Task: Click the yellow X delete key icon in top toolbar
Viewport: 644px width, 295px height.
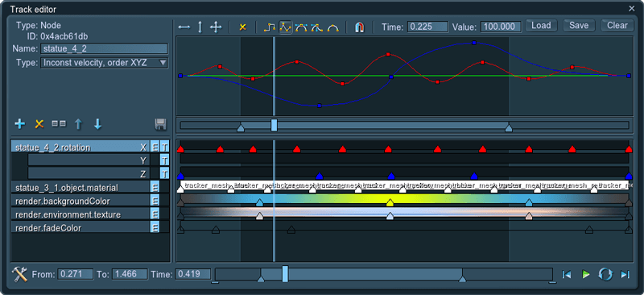Action: [x=242, y=27]
